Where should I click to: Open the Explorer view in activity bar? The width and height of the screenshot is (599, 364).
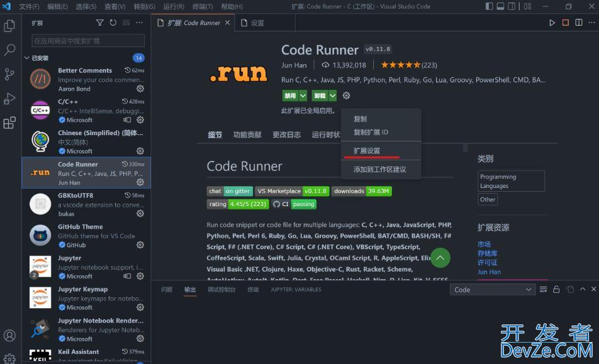[9, 26]
